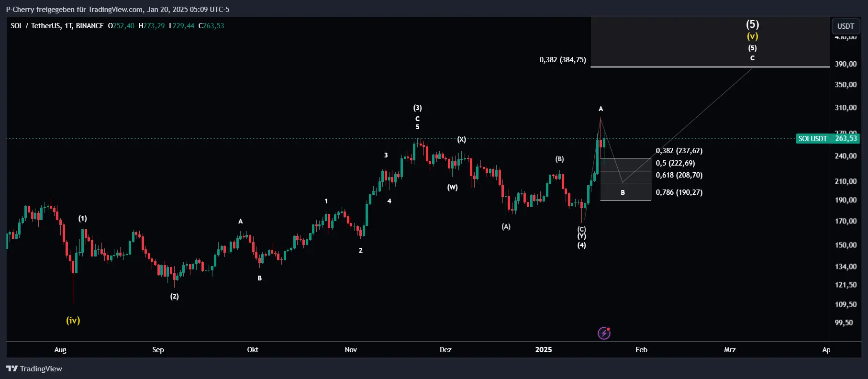Click the close value C263,53
The height and width of the screenshot is (379, 868).
click(211, 26)
